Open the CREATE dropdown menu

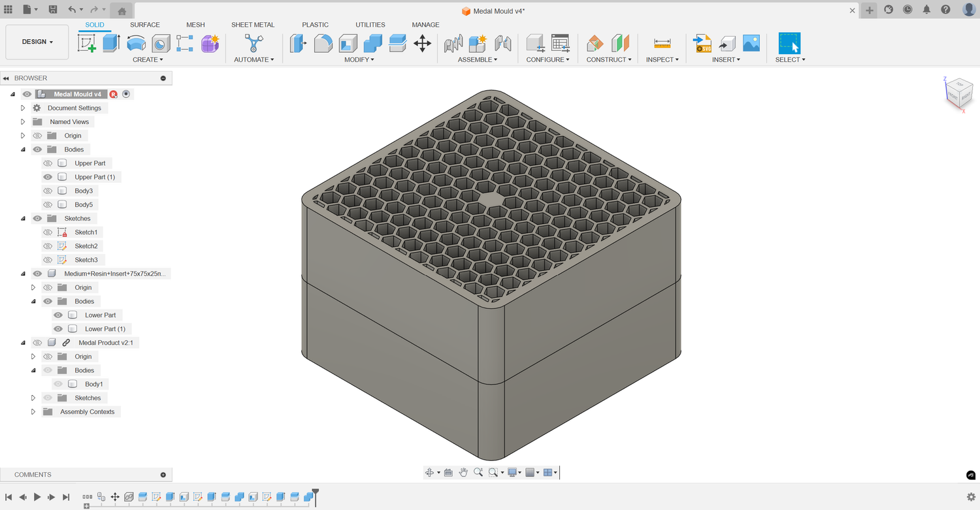[148, 59]
